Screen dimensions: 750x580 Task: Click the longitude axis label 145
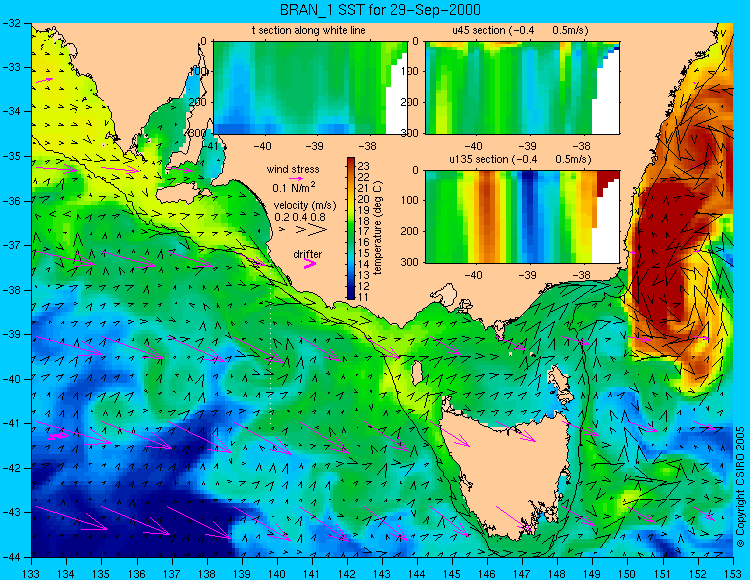452,573
